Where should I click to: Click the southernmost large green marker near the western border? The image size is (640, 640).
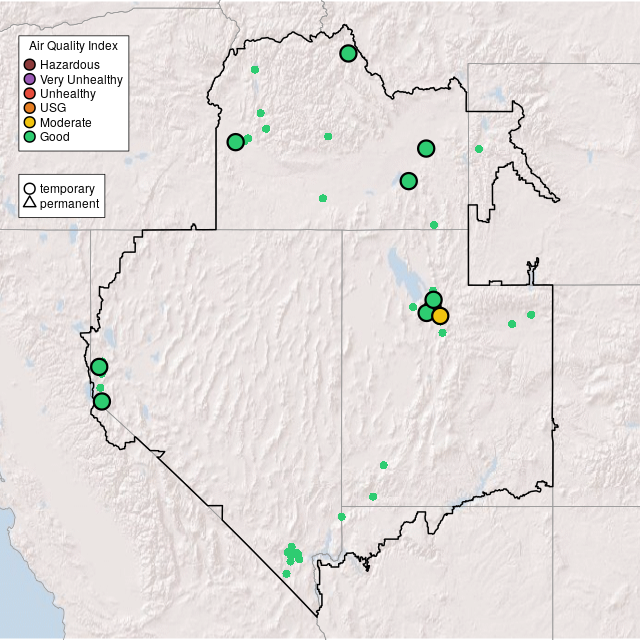tap(102, 402)
